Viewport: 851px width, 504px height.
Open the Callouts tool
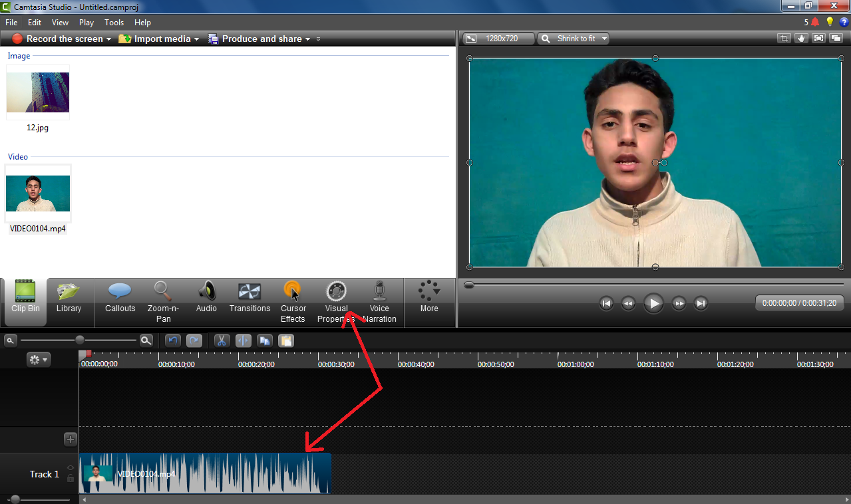120,297
